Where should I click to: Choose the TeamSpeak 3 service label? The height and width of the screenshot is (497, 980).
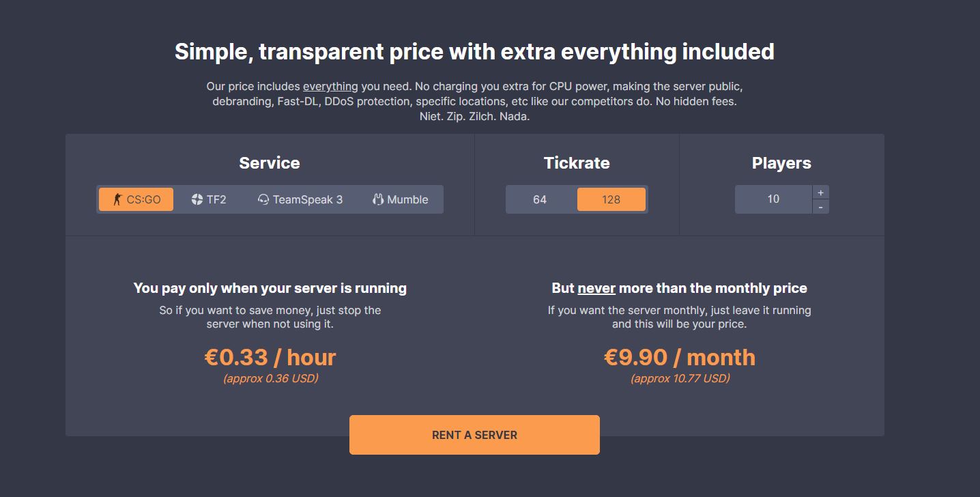click(307, 199)
